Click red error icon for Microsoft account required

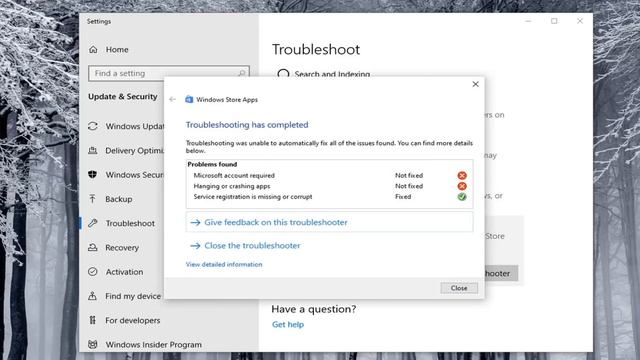(x=462, y=175)
